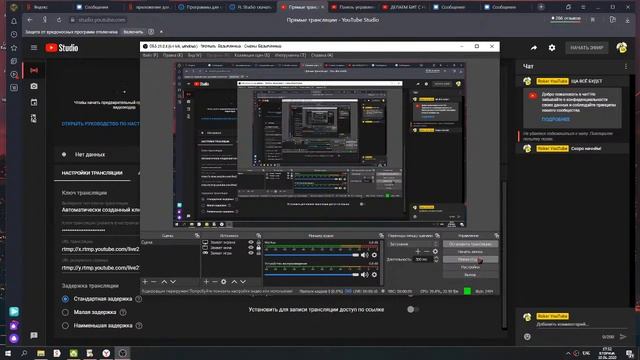This screenshot has width=640, height=360.
Task: Toggle visibility of Захват экрана source
Action: (x=251, y=242)
